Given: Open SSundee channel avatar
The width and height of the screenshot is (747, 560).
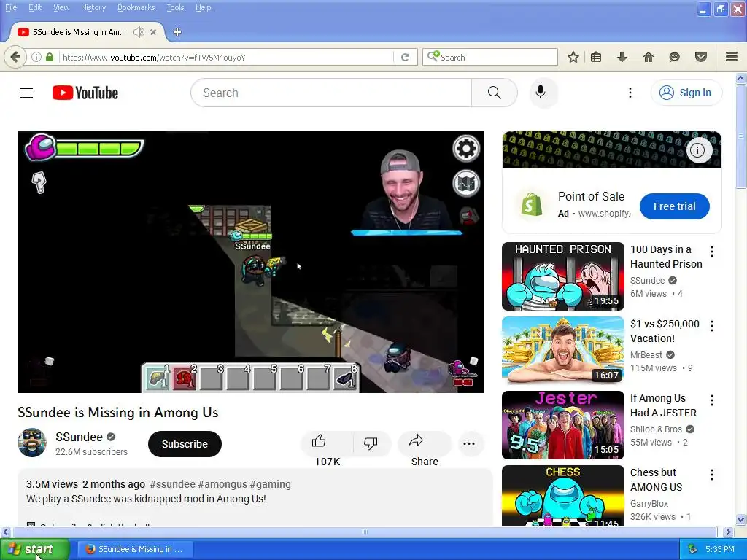Looking at the screenshot, I should (32, 443).
